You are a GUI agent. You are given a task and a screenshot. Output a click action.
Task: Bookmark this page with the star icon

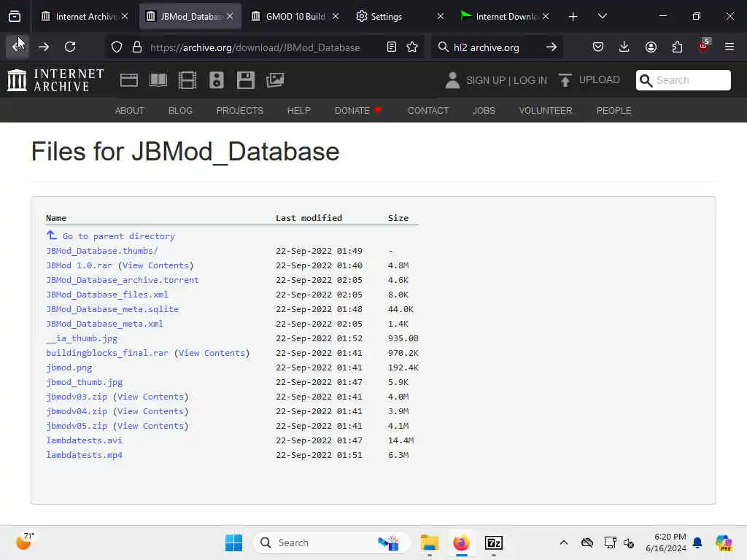pyautogui.click(x=413, y=47)
